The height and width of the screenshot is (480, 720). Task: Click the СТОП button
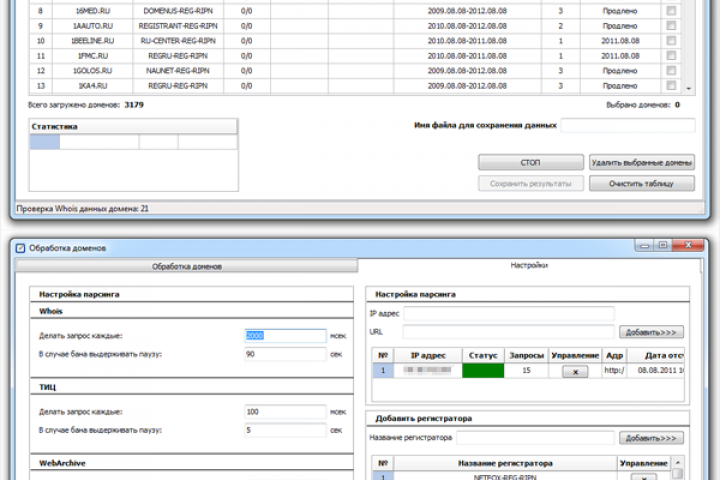[531, 162]
